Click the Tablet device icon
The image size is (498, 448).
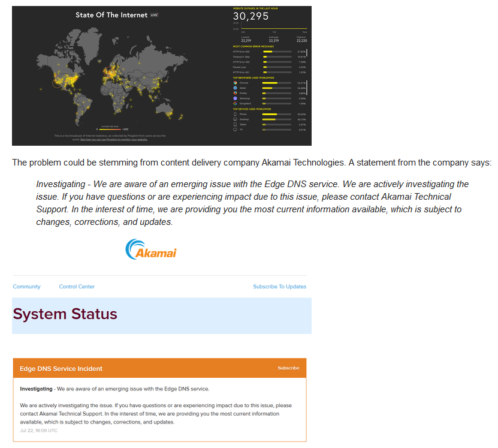tap(235, 125)
